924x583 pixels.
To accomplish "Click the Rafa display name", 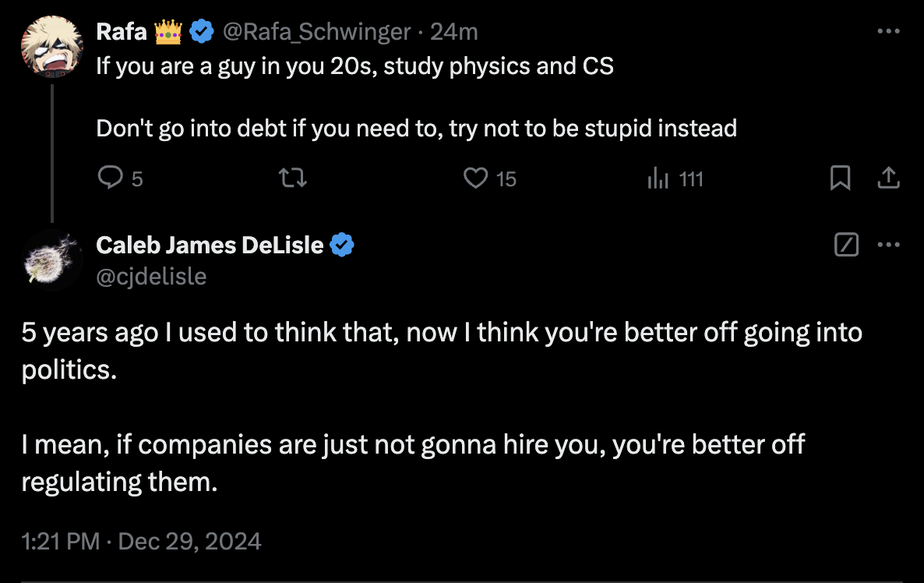I will pyautogui.click(x=122, y=31).
